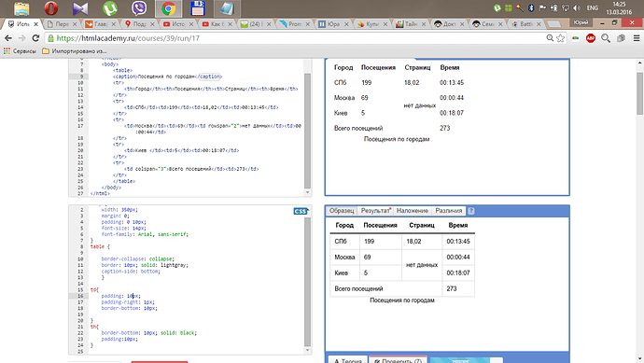Launch Opera browser from the taskbar
The height and width of the screenshot is (363, 644).
[x=51, y=8]
